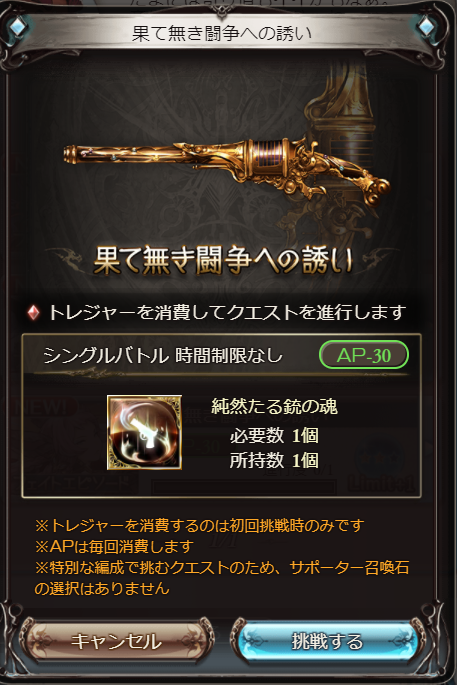The width and height of the screenshot is (457, 685).
Task: Click the 挑戦する challenge button
Action: (x=327, y=641)
